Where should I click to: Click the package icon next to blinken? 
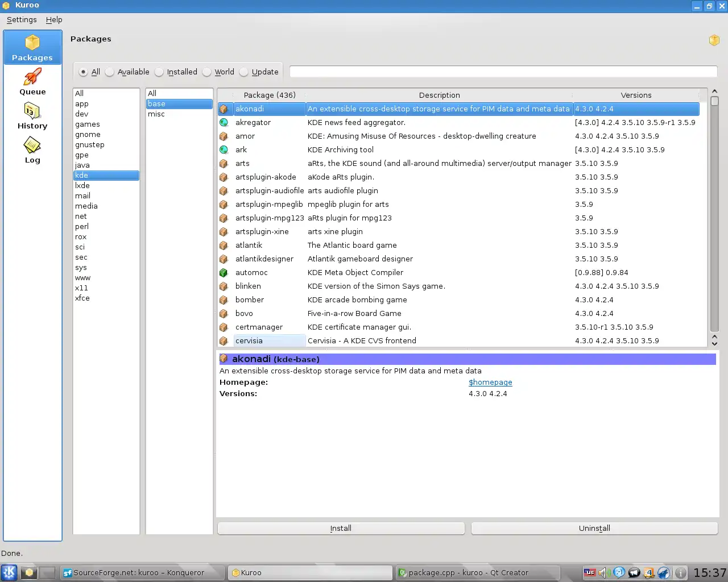pyautogui.click(x=224, y=286)
